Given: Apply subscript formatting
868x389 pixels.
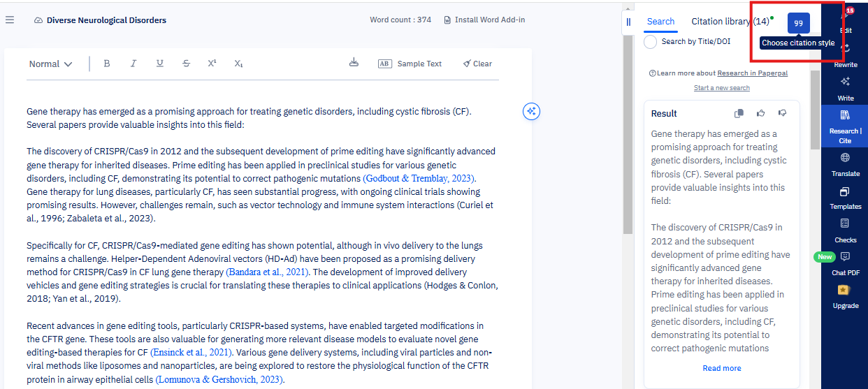Looking at the screenshot, I should click(238, 64).
